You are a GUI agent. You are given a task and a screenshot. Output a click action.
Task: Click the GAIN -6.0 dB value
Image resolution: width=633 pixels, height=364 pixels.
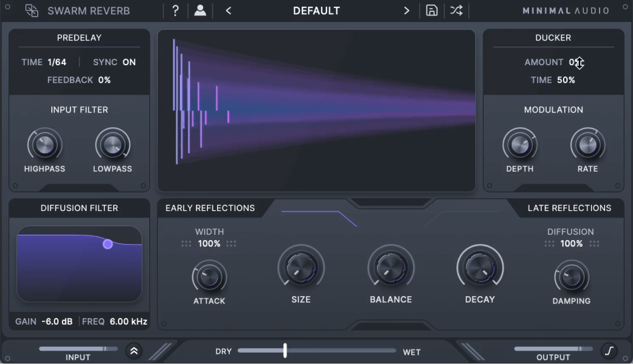pyautogui.click(x=57, y=321)
